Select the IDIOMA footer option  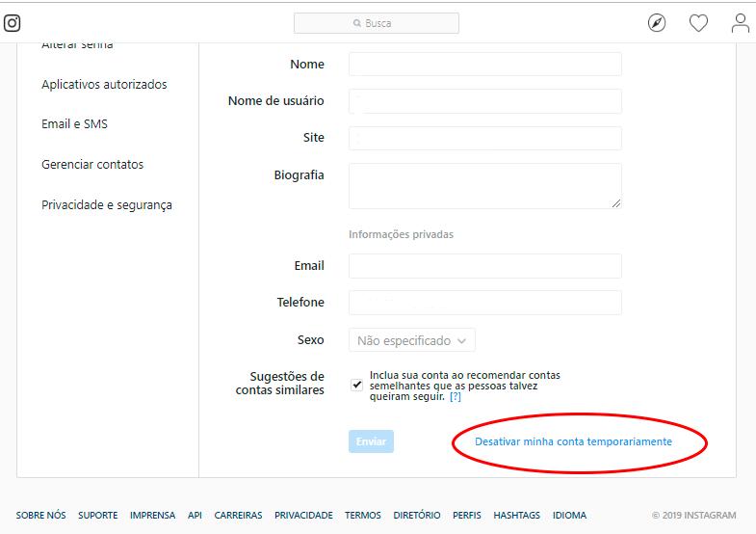tap(569, 516)
